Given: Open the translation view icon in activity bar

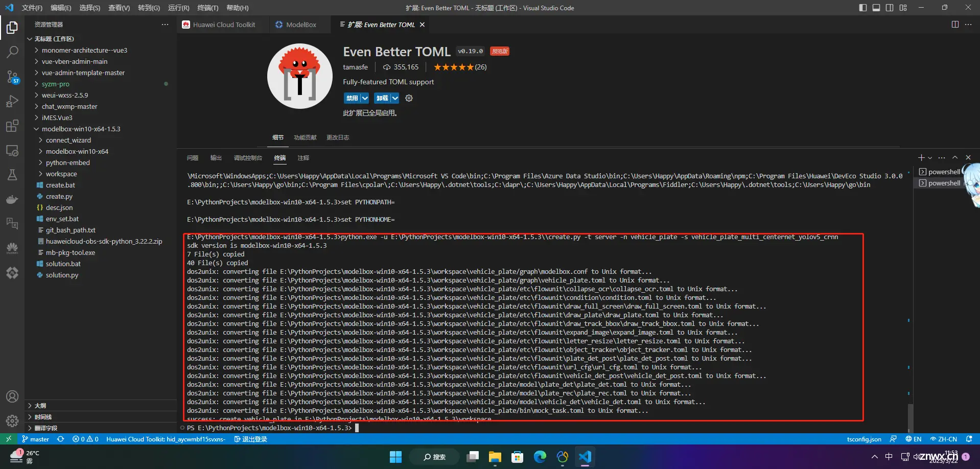Looking at the screenshot, I should [12, 223].
